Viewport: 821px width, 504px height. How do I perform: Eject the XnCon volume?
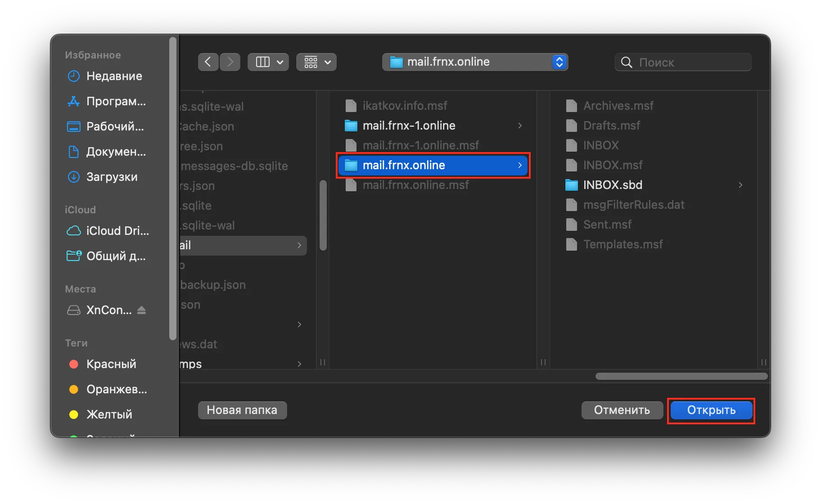141,310
